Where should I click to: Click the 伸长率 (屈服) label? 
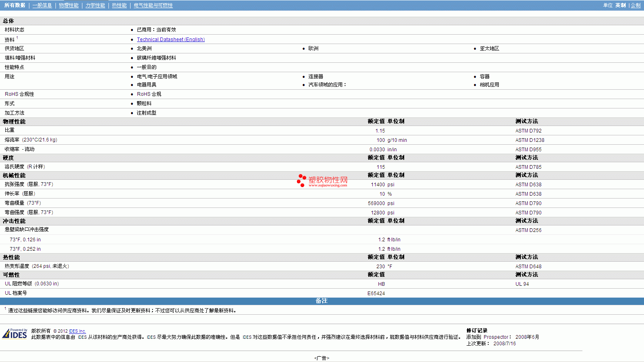click(20, 194)
